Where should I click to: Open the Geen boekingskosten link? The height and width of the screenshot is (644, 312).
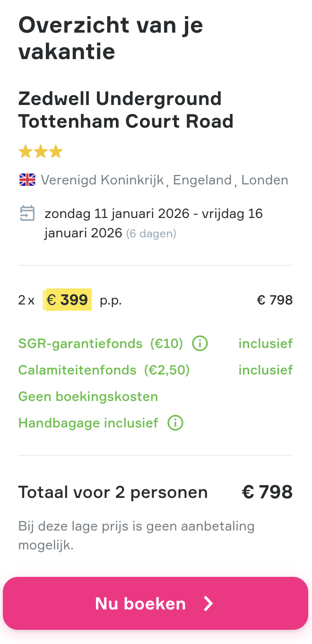[88, 396]
